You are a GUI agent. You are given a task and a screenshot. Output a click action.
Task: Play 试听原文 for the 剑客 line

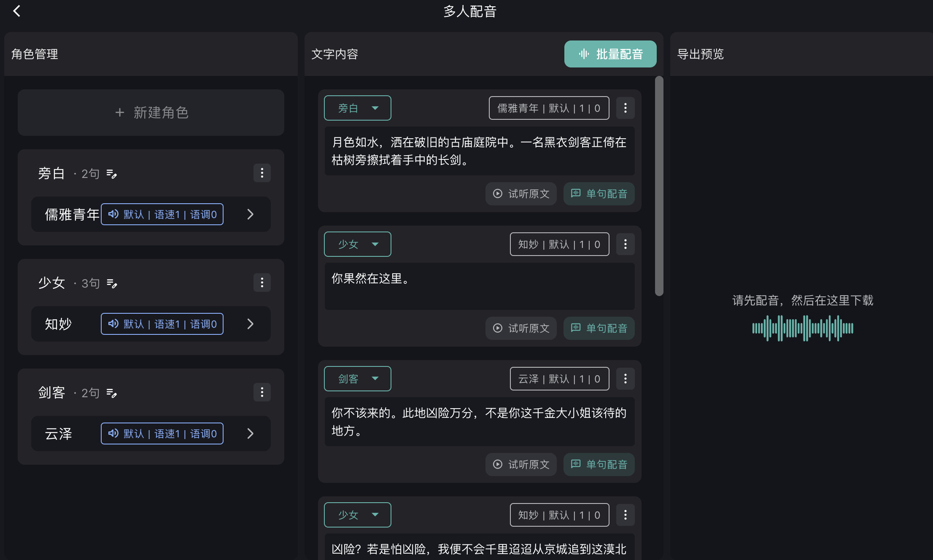pyautogui.click(x=521, y=464)
